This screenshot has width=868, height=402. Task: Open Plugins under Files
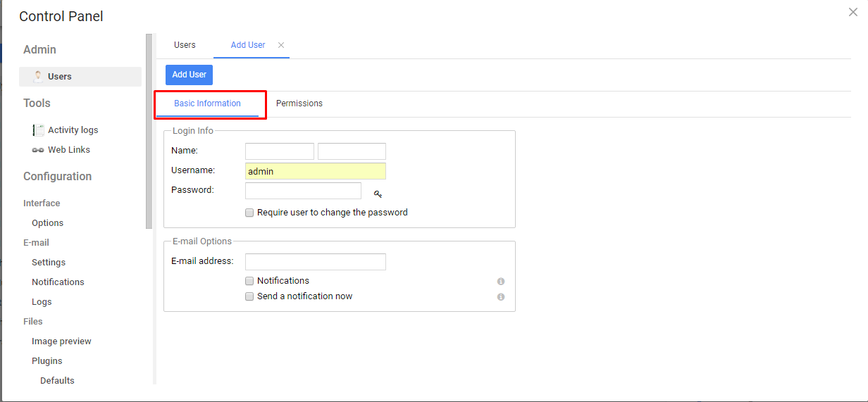coord(47,361)
